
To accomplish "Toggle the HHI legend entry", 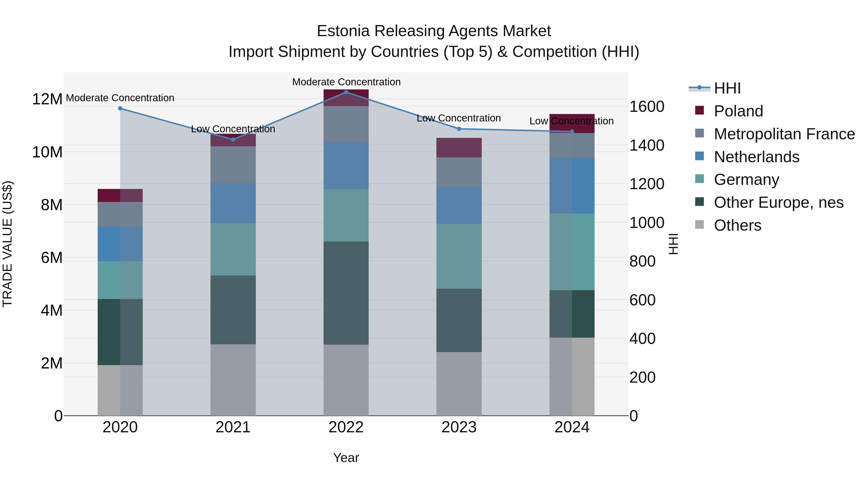I will (715, 88).
